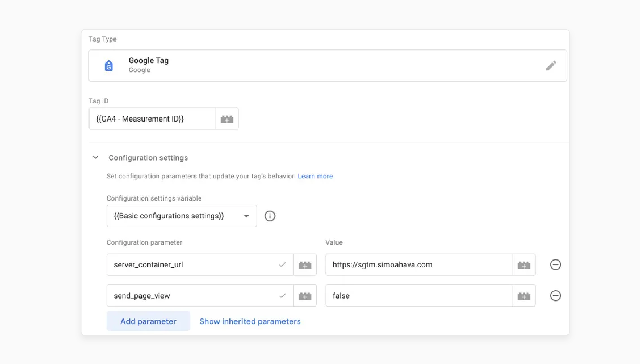Open the variable picker for the server_container_url parameter name

click(305, 265)
